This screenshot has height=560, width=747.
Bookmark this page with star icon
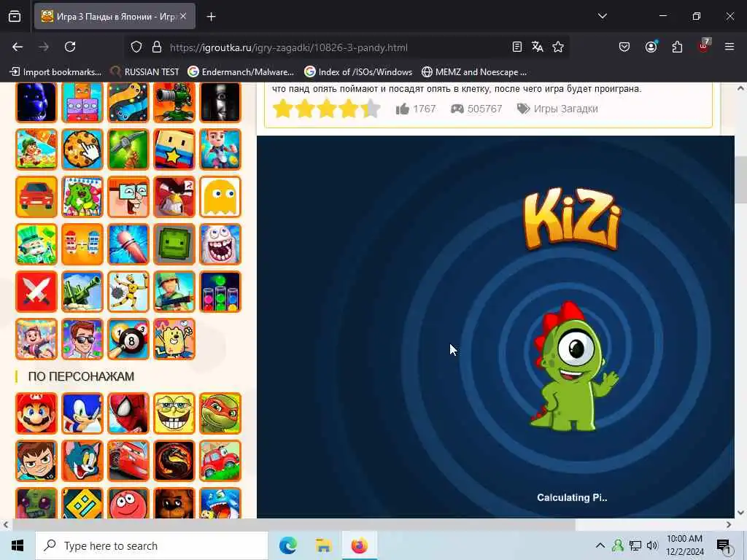pos(558,47)
